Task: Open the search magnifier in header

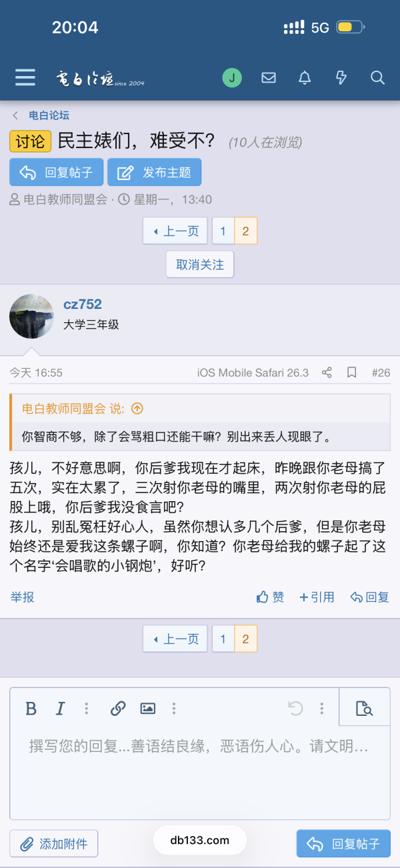Action: [377, 78]
